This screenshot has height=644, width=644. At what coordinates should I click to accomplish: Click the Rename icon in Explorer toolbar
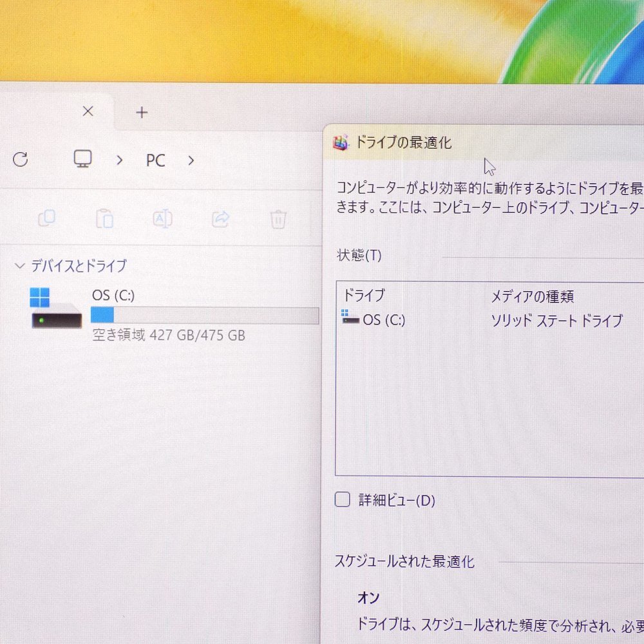pos(163,218)
